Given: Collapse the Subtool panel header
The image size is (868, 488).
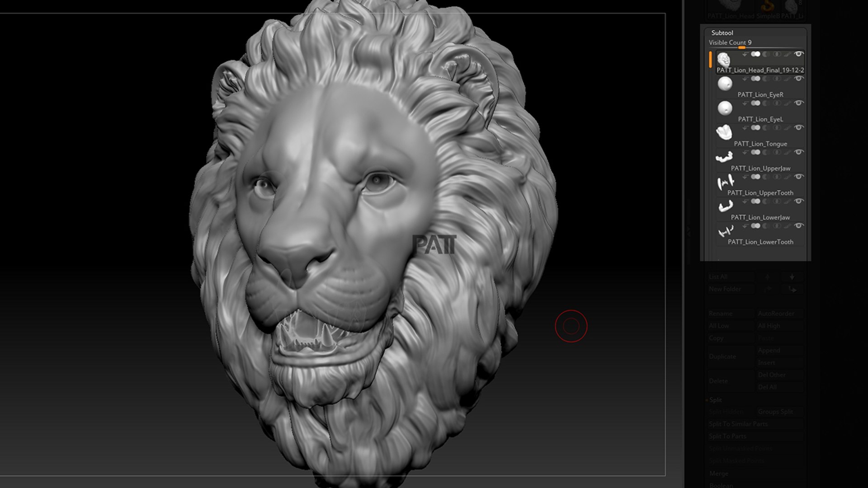Looking at the screenshot, I should [722, 33].
